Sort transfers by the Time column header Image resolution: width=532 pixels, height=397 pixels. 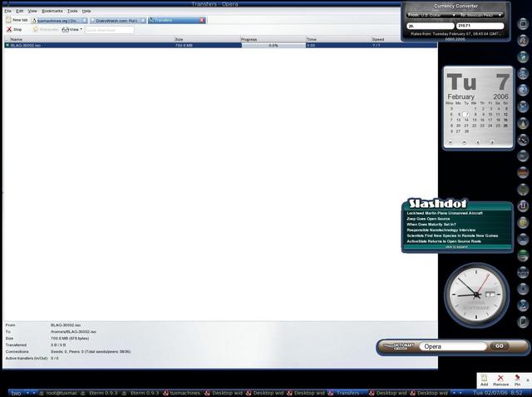(338, 39)
